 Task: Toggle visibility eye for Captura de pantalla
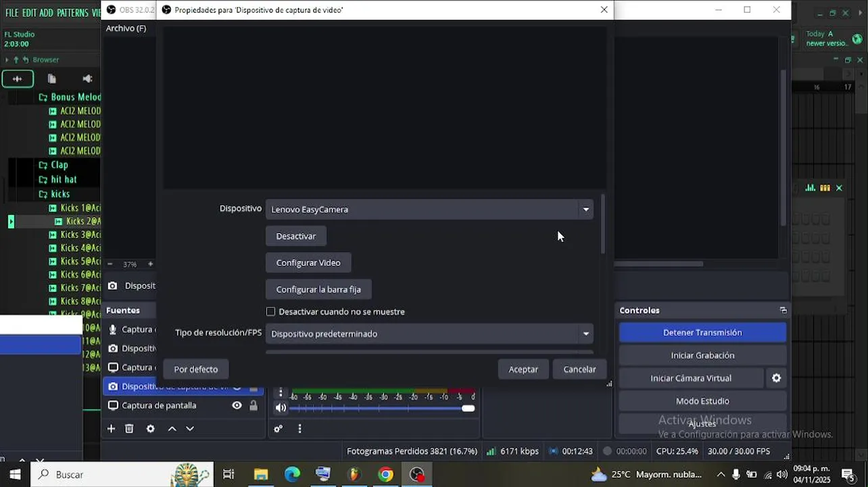tap(237, 406)
